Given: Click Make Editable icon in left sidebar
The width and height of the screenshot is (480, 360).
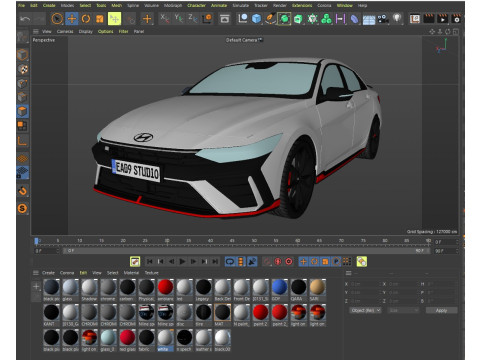Looking at the screenshot, I should point(22,37).
